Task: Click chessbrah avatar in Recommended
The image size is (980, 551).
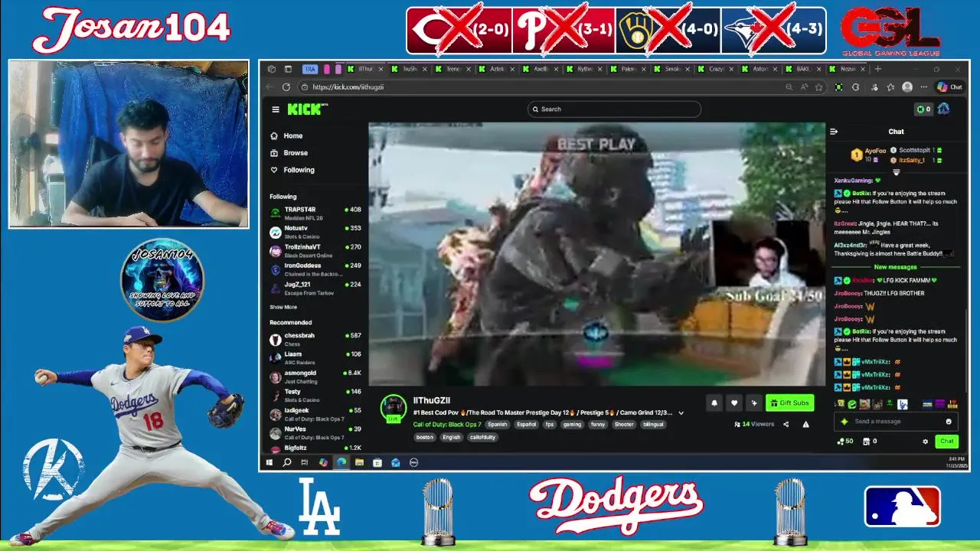Action: click(x=275, y=339)
